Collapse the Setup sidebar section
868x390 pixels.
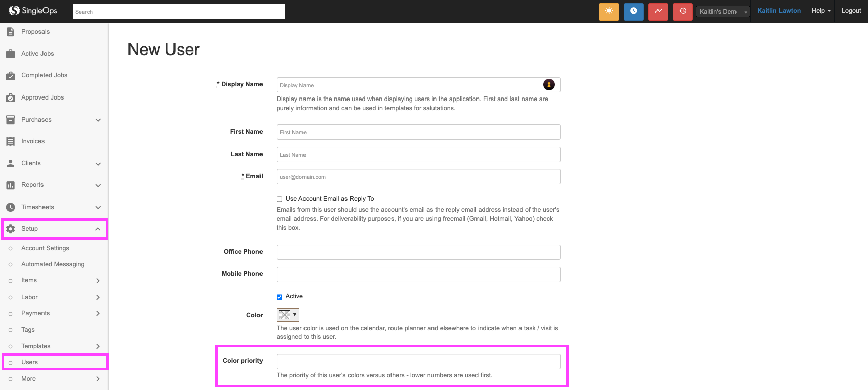98,229
